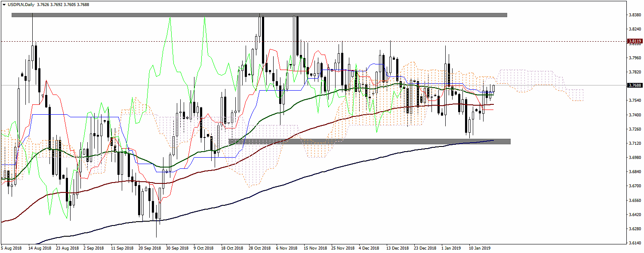Click the 3.6840 price axis label
Viewport: 644px width, 253px height.
click(x=635, y=172)
